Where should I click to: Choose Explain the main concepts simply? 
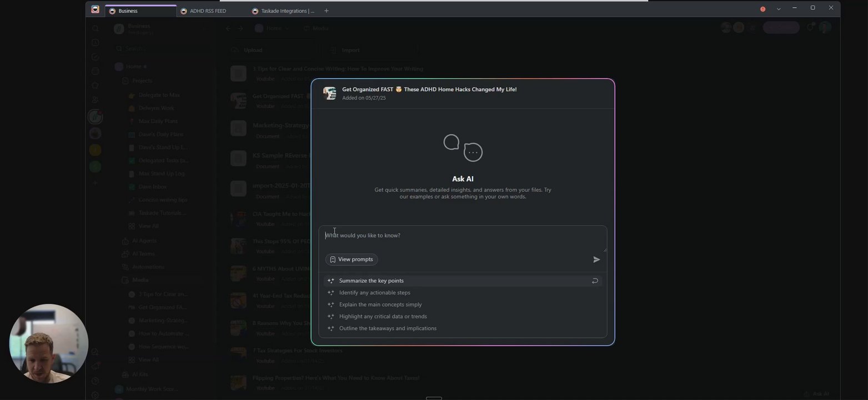pyautogui.click(x=463, y=304)
